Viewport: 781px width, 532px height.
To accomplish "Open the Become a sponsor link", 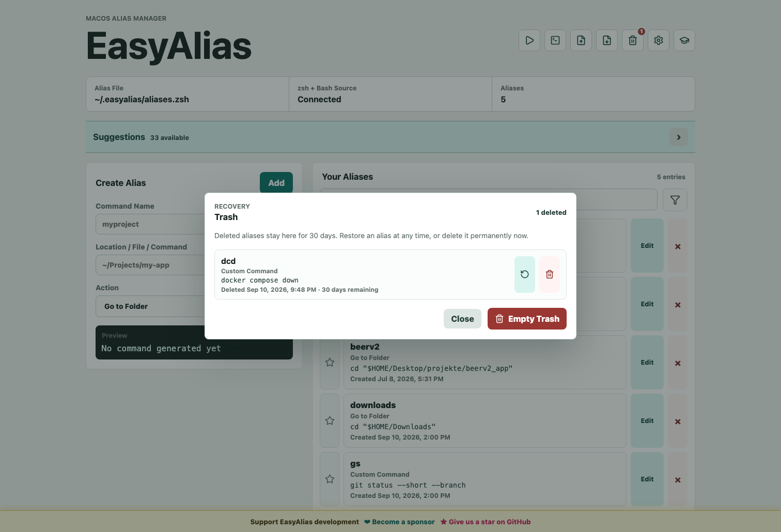I will (x=399, y=522).
